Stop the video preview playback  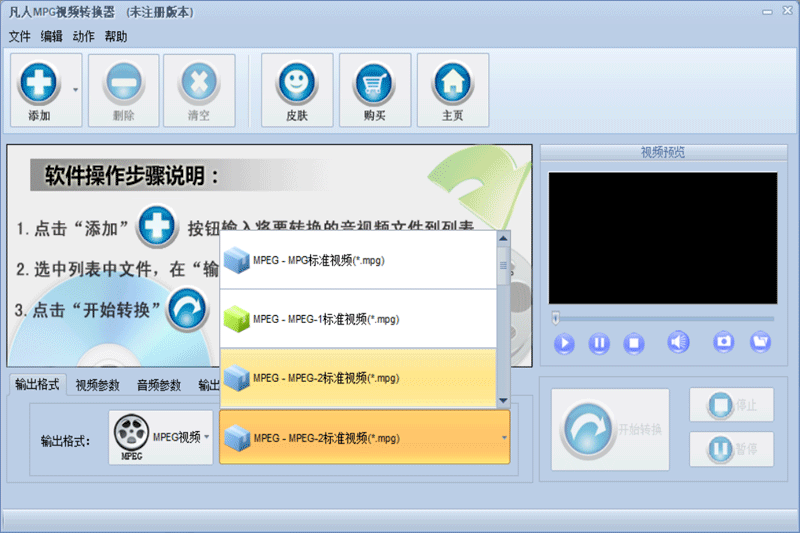634,343
